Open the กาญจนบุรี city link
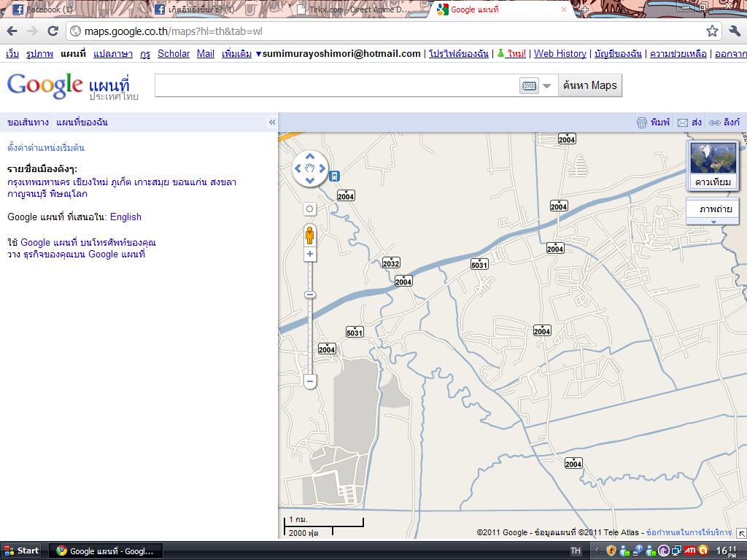The height and width of the screenshot is (560, 747). coord(26,194)
